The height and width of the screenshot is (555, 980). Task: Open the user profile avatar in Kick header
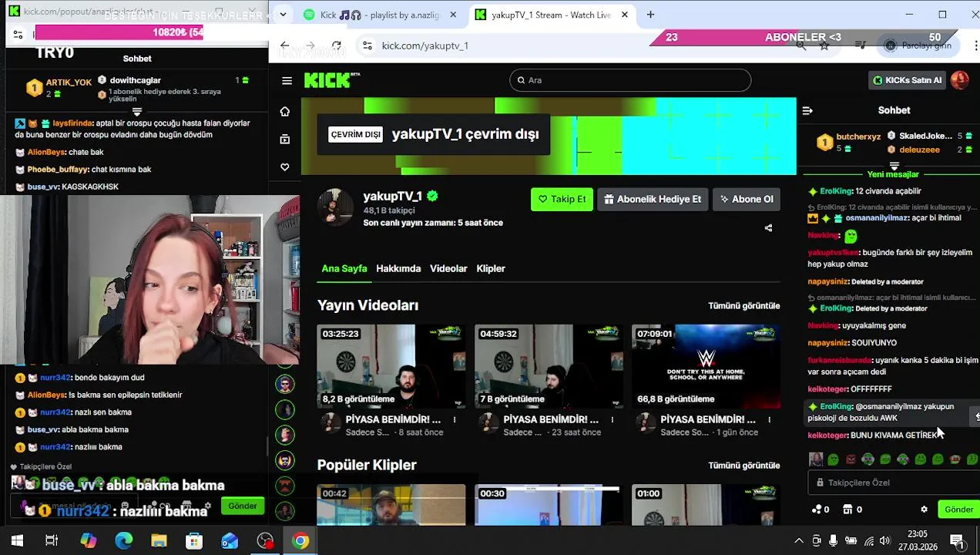pos(959,80)
